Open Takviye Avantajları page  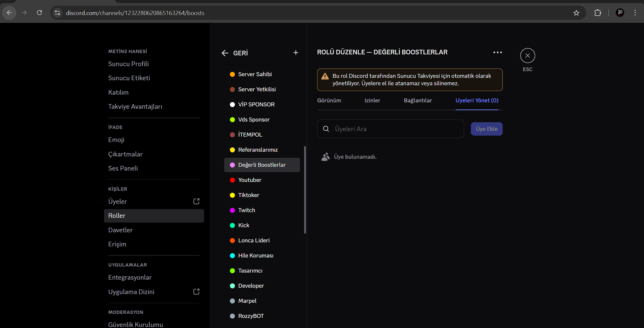[154, 106]
